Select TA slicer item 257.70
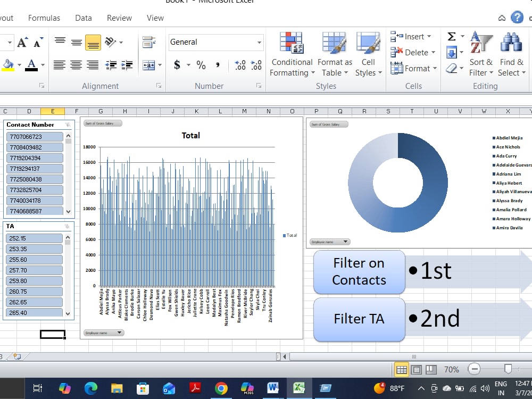This screenshot has height=399, width=532. point(34,270)
